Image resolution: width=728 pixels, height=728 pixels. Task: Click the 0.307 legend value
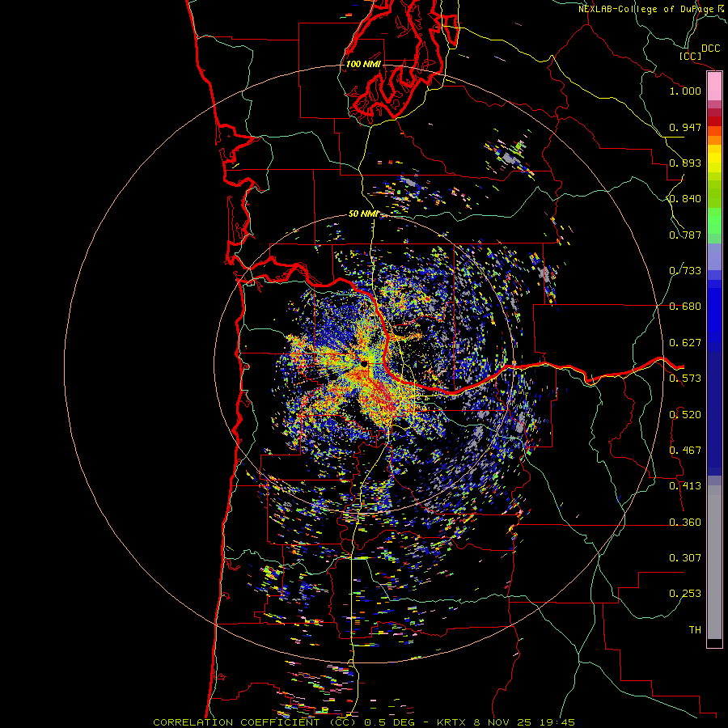[685, 558]
